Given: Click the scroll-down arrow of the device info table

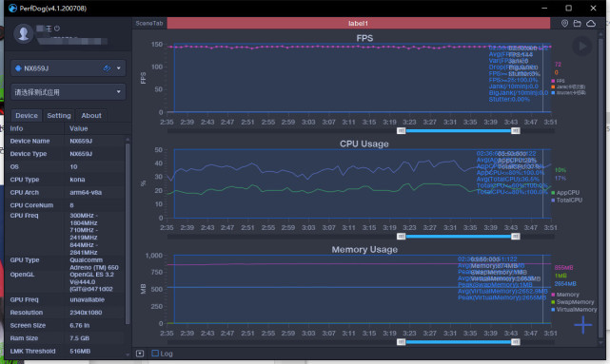Looking at the screenshot, I should pos(128,354).
